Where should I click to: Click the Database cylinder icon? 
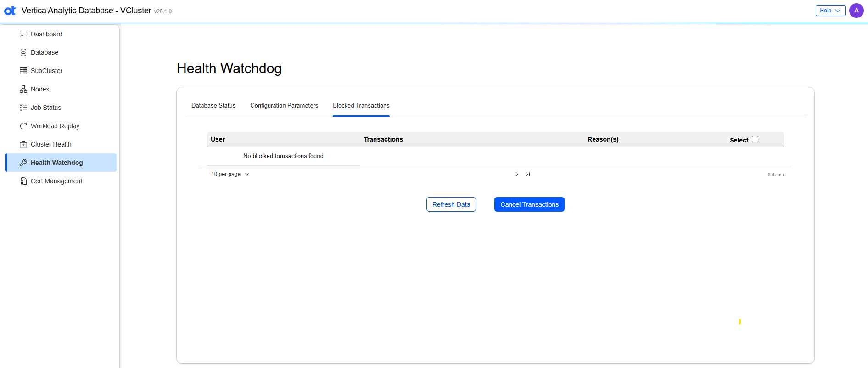[23, 52]
